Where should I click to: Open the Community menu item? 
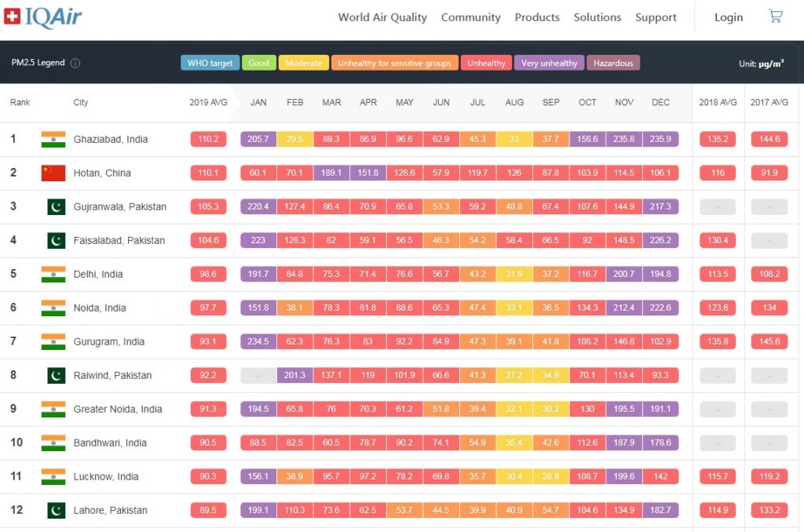coord(471,17)
